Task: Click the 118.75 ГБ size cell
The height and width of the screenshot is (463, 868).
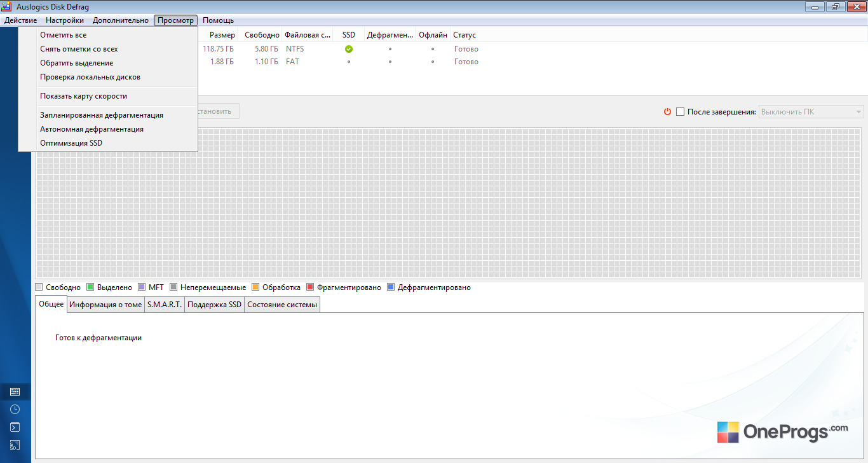Action: point(218,49)
